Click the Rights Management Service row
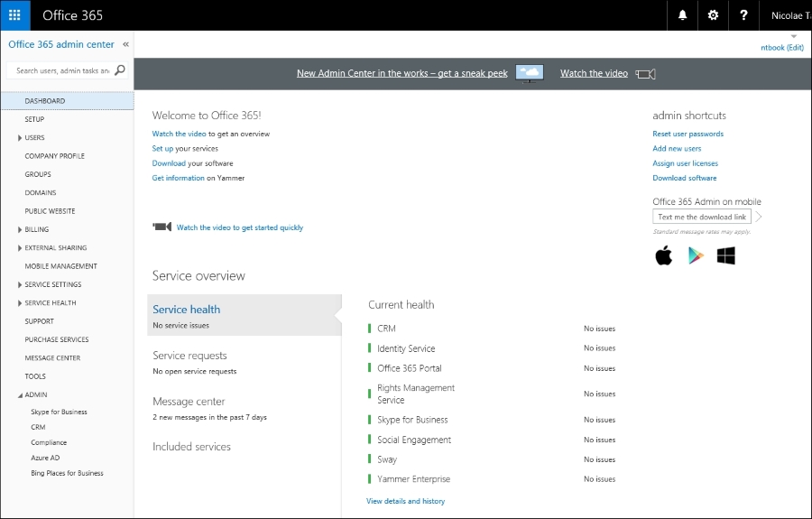The height and width of the screenshot is (519, 812). 492,394
